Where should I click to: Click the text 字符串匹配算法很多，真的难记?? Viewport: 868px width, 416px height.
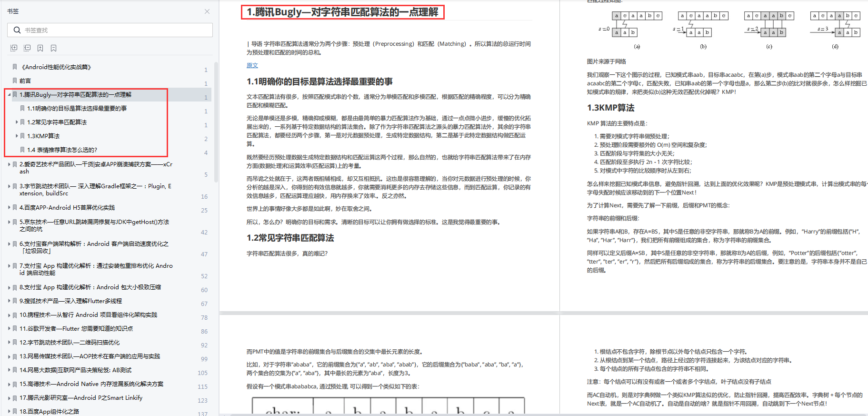(287, 254)
